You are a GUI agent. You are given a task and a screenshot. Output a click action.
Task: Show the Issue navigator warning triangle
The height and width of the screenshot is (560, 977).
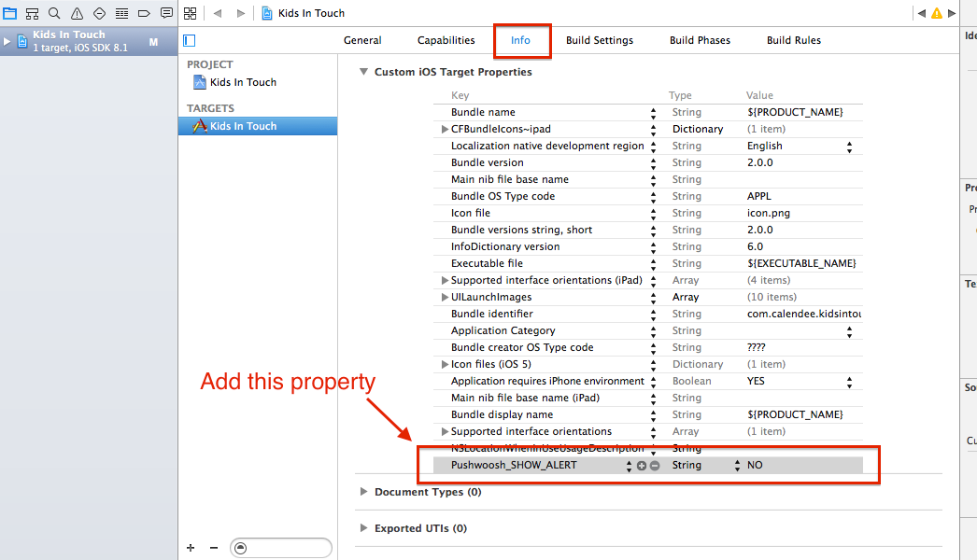pos(78,13)
